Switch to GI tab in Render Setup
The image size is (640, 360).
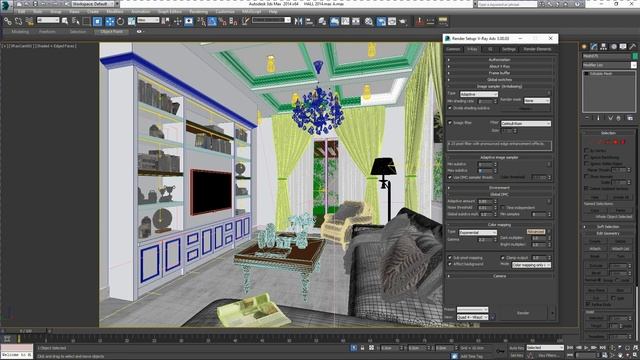(x=490, y=49)
